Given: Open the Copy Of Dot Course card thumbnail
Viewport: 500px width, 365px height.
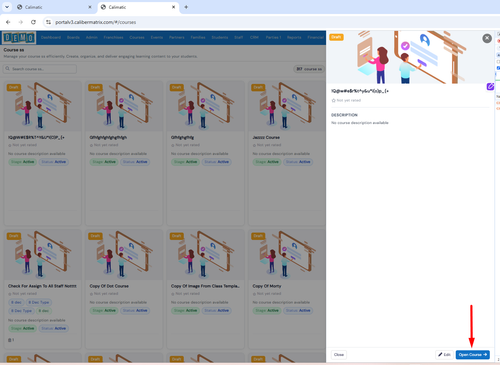Looking at the screenshot, I should (x=124, y=255).
